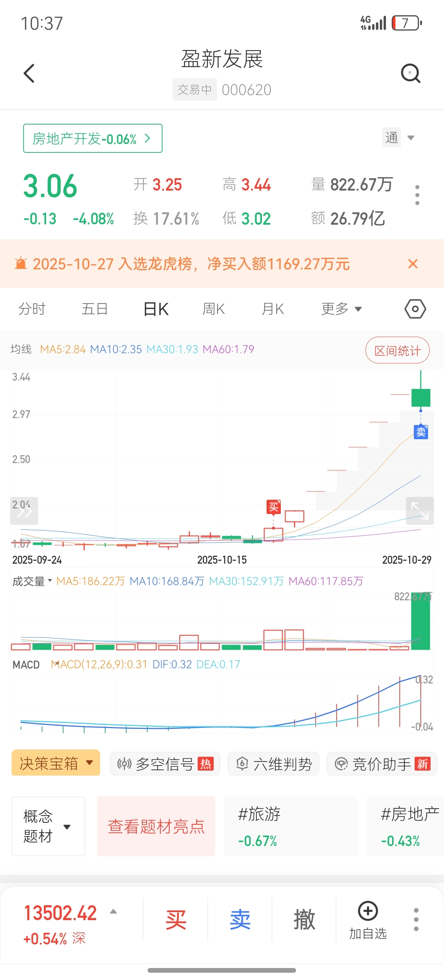
Task: Tap the tallest green volume bar
Action: coord(421,621)
